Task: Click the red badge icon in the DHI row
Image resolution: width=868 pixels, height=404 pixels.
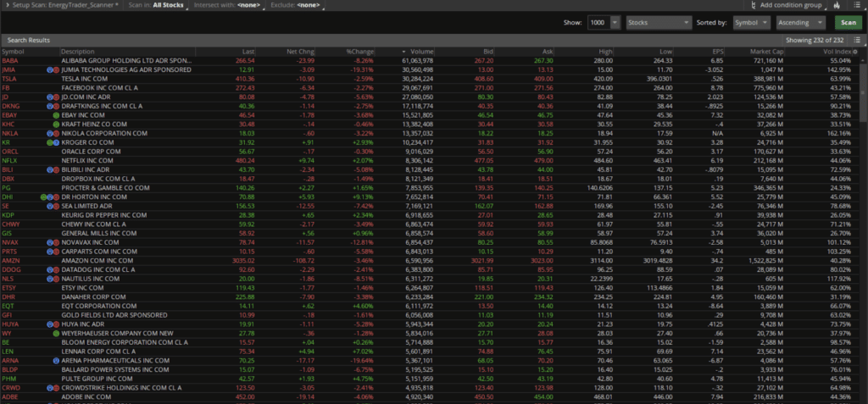Action: coord(56,197)
